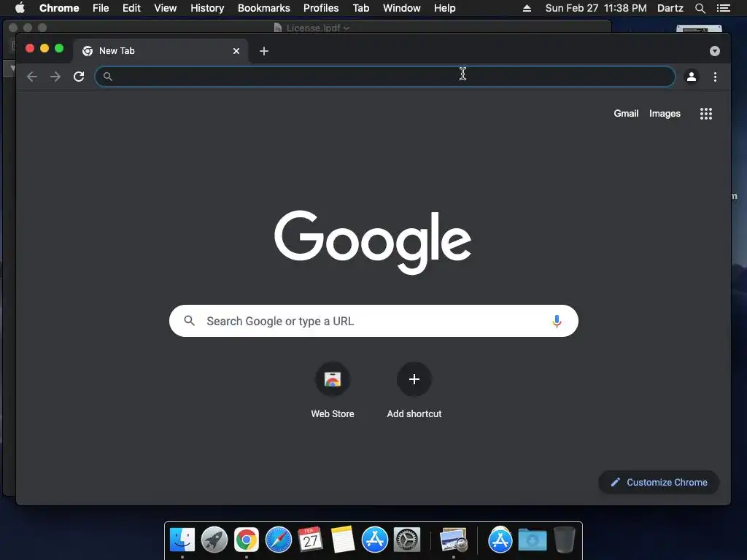The image size is (747, 560).
Task: Reload the current page
Action: tap(79, 77)
